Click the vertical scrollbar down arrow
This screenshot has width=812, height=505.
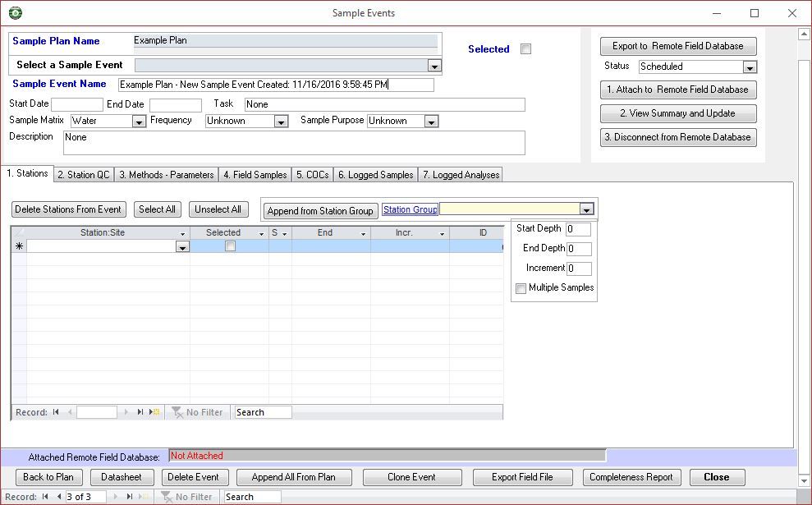coord(804,480)
